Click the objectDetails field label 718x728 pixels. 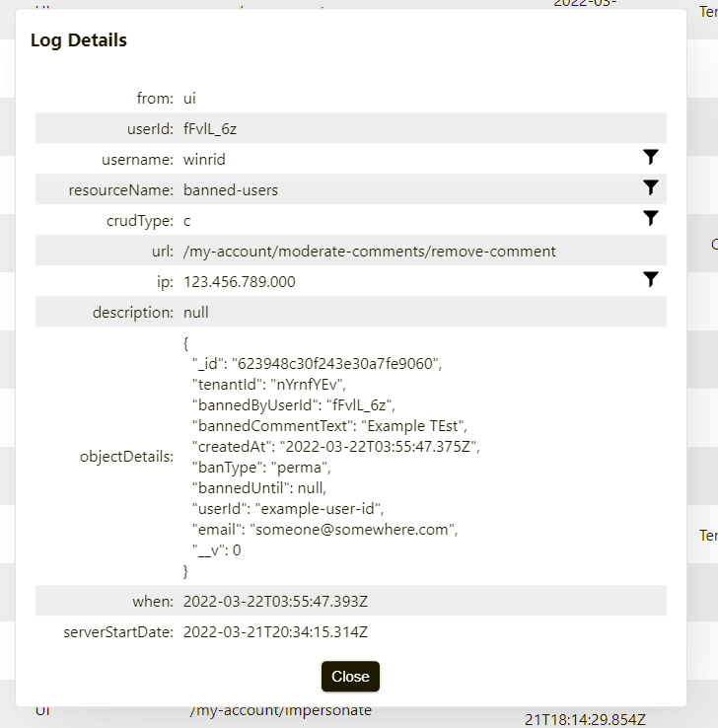[126, 457]
